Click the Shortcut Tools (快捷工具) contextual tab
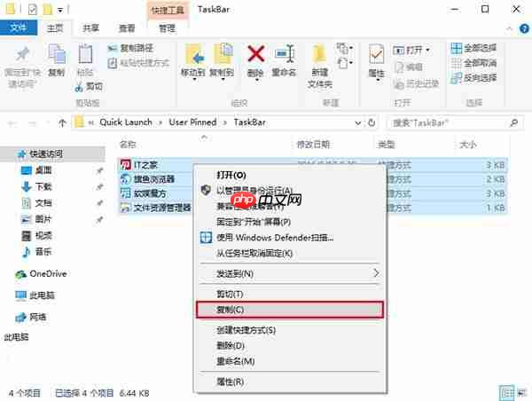The image size is (532, 401). point(168,10)
